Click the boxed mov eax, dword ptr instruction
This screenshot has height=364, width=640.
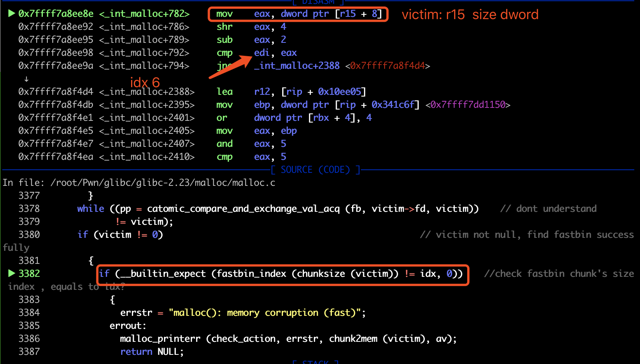(x=298, y=14)
